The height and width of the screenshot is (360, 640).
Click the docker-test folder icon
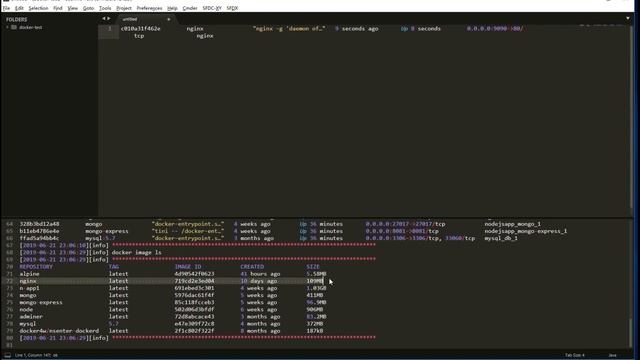tap(14, 27)
